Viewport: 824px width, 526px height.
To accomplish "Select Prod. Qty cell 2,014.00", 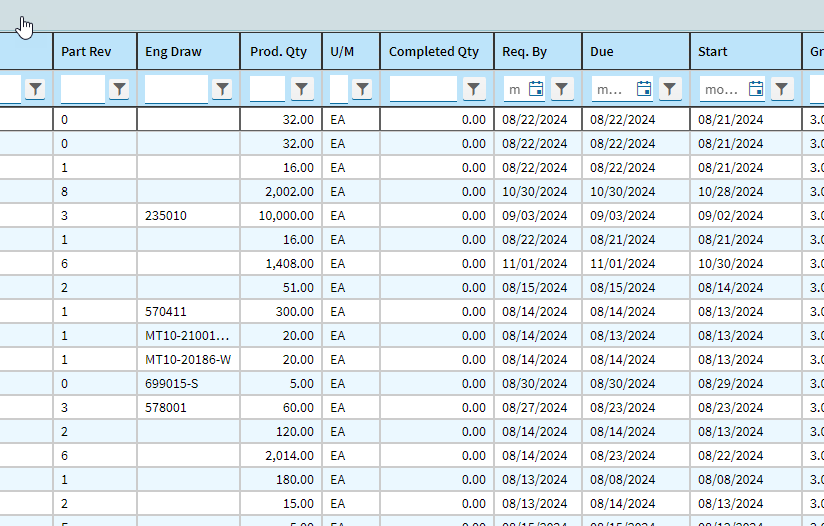I will pyautogui.click(x=281, y=456).
